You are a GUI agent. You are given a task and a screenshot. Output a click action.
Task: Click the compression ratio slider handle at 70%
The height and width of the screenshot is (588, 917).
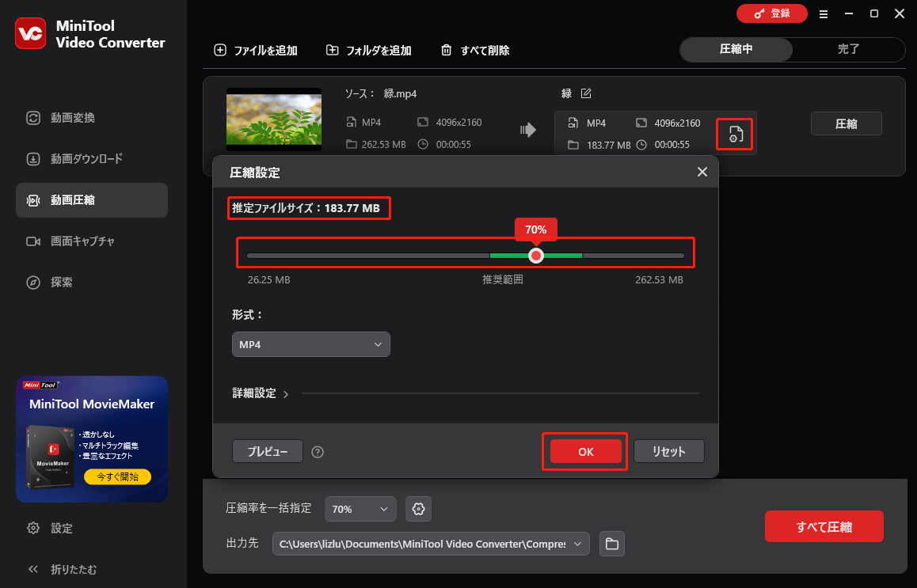click(x=535, y=256)
